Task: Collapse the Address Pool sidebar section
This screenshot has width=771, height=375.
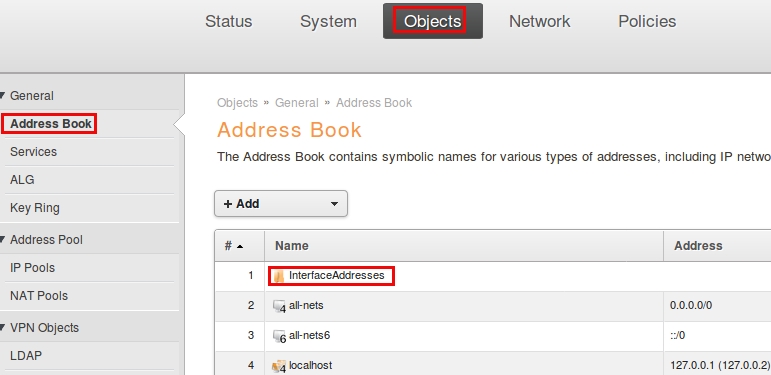Action: click(2, 240)
